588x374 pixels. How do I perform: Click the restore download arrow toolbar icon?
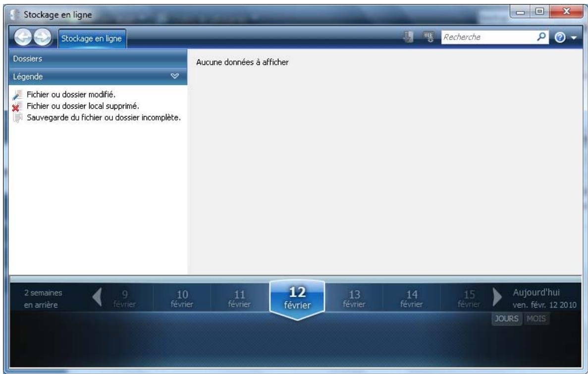point(408,37)
